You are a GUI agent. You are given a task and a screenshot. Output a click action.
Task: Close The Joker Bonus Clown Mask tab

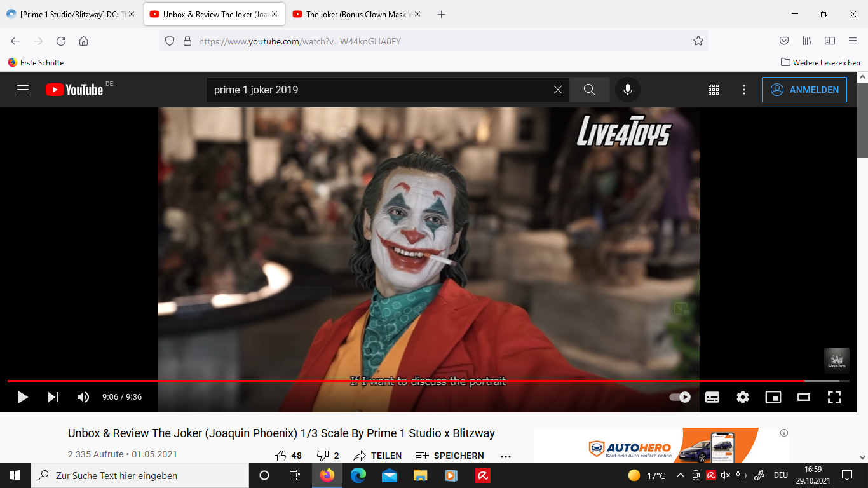point(417,14)
